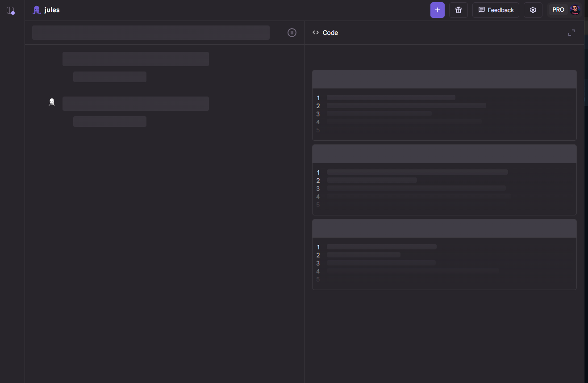Toggle the sidebar panel icon
588x383 pixels.
pyautogui.click(x=10, y=10)
